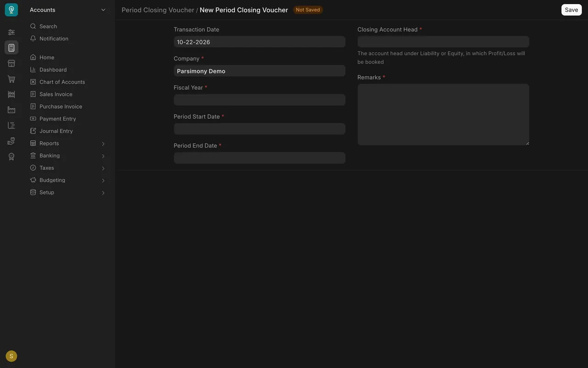Select the calculator Accounts module icon
The height and width of the screenshot is (368, 588).
tap(11, 48)
